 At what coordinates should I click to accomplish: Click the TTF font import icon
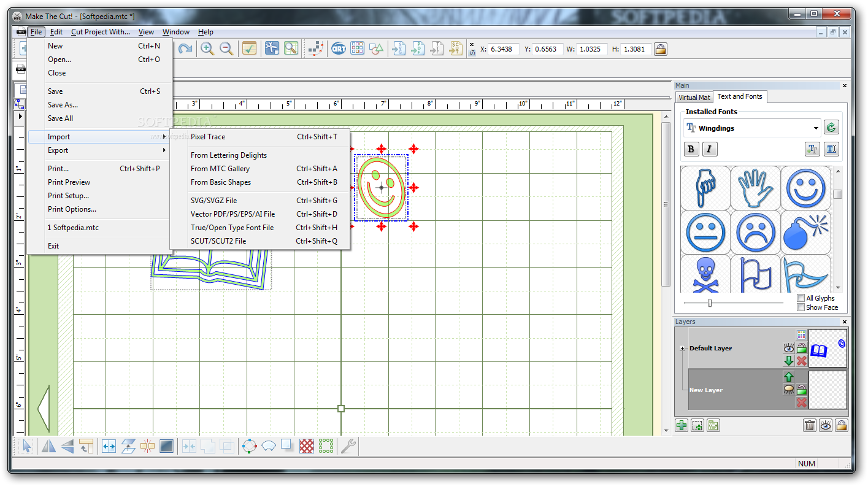pyautogui.click(x=437, y=48)
